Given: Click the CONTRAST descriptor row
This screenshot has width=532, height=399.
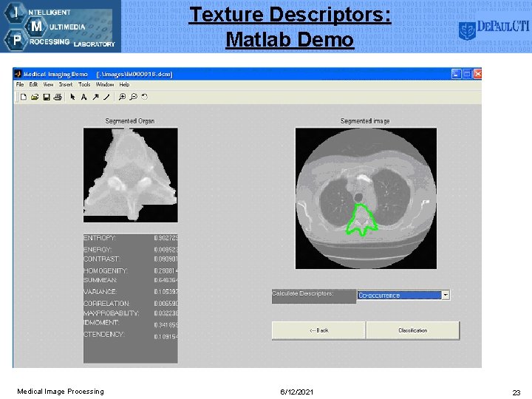Looking at the screenshot, I should (131, 259).
